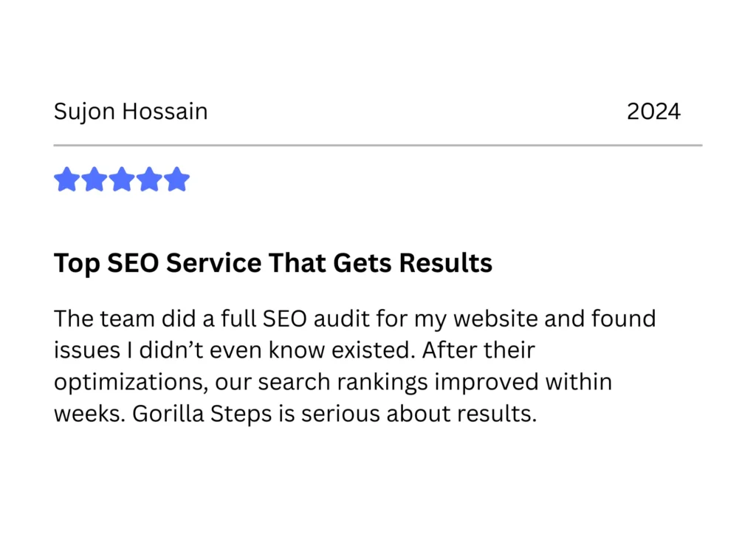Click the word 'Results' in the bold heading

446,263
